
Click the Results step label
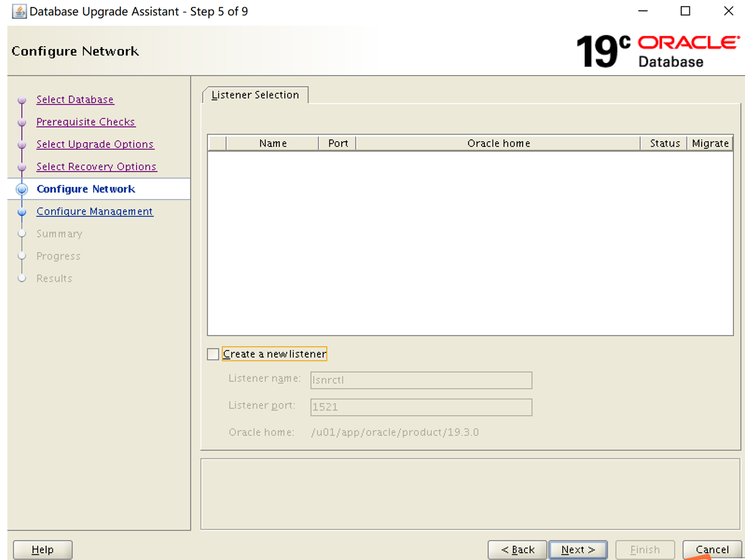click(x=55, y=279)
